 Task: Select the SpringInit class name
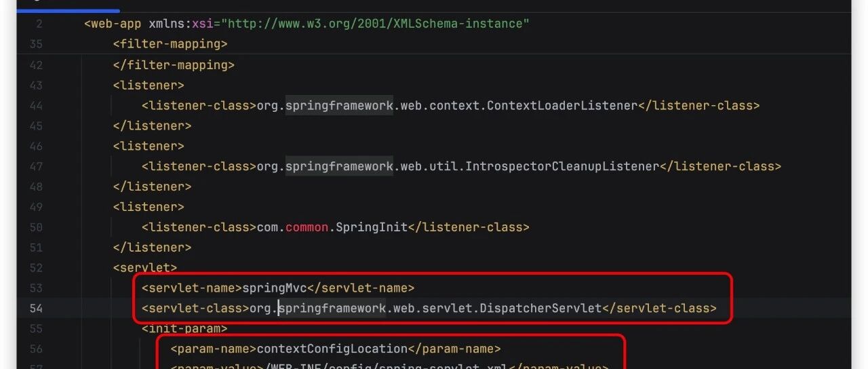372,227
